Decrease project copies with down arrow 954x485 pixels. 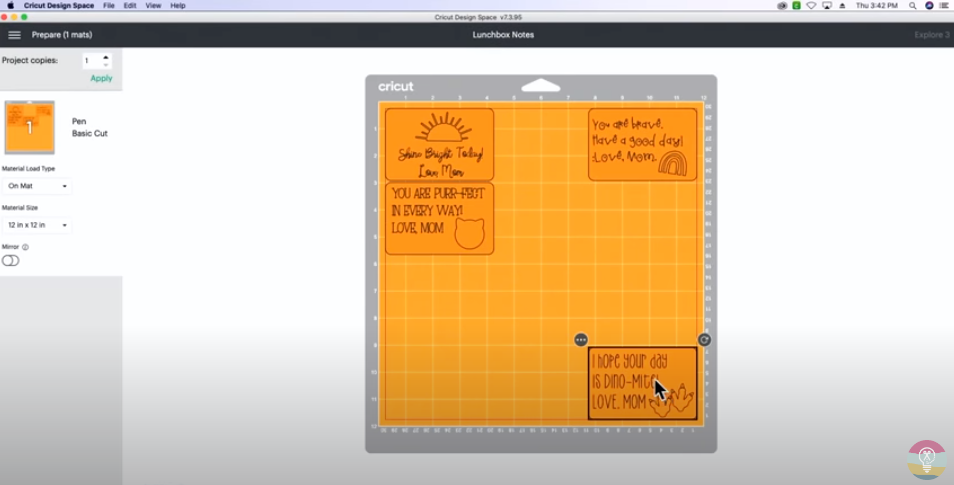(x=106, y=65)
